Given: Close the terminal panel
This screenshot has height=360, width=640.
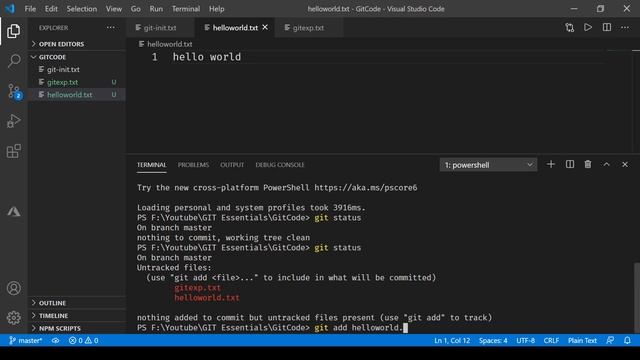Looking at the screenshot, I should [625, 164].
